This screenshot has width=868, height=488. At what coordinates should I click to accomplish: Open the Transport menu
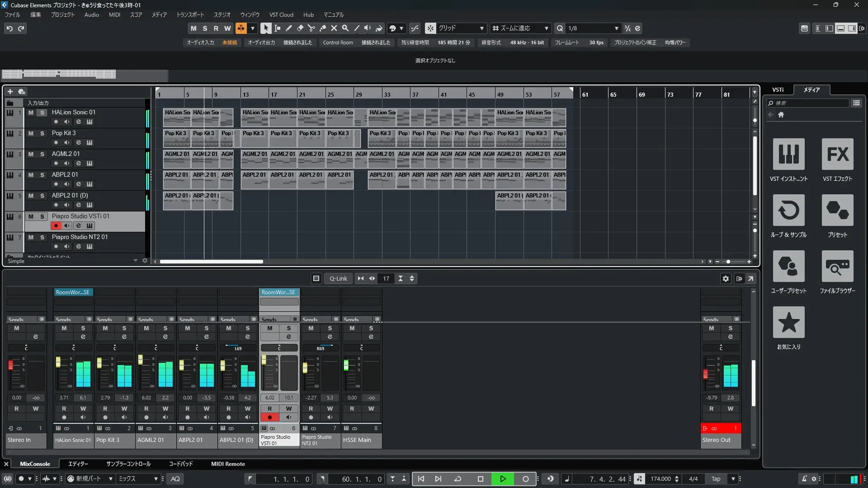[190, 15]
